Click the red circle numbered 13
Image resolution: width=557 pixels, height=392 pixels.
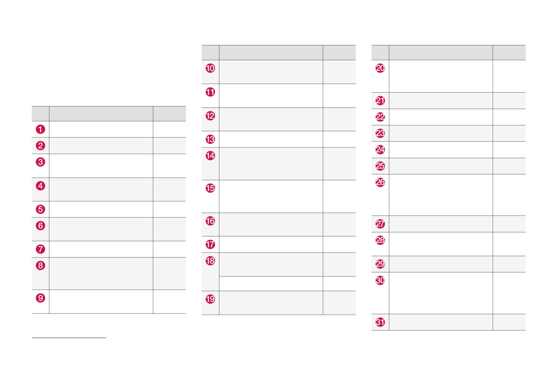click(210, 139)
